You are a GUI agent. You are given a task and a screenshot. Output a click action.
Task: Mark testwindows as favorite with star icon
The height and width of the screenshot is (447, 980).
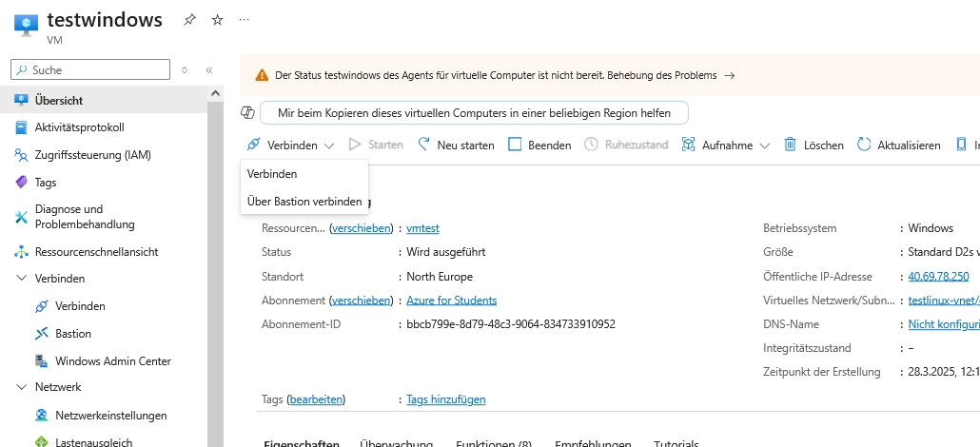[217, 20]
